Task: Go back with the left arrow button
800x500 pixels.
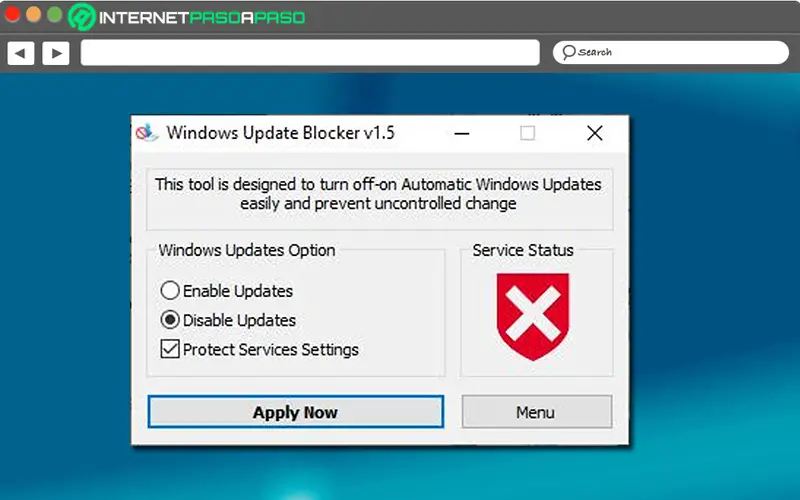Action: tap(21, 53)
